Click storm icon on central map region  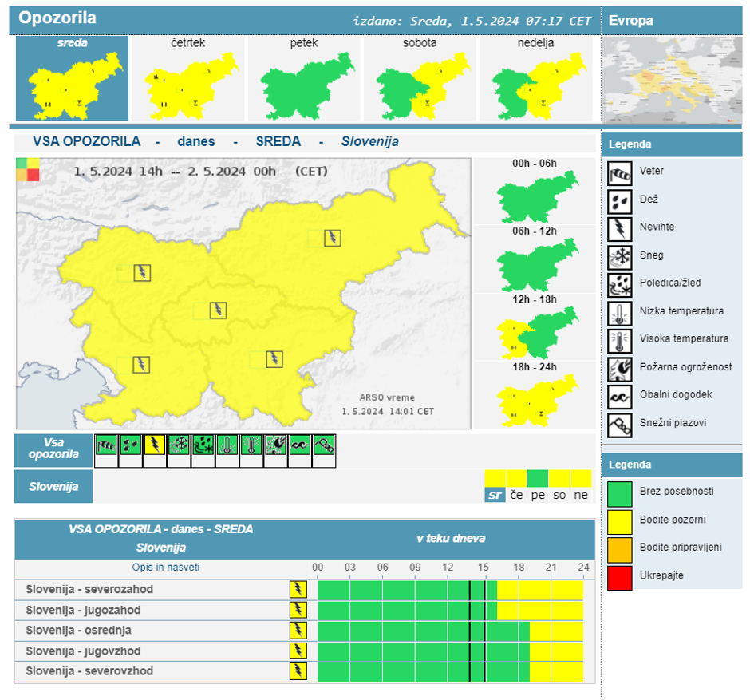[x=218, y=310]
